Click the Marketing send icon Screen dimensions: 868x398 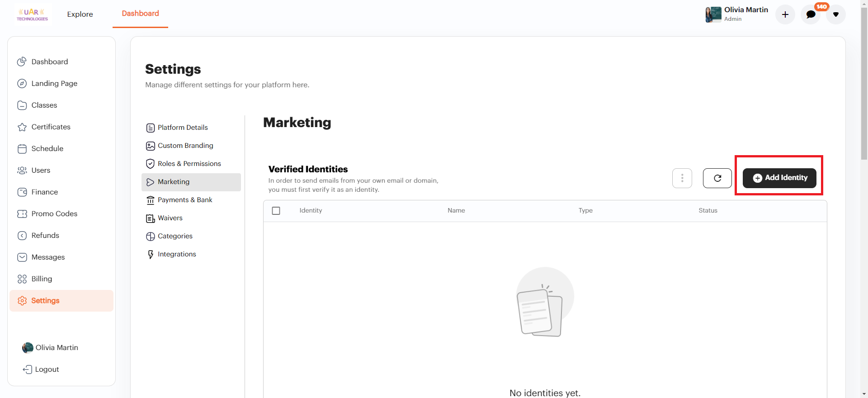pos(151,182)
